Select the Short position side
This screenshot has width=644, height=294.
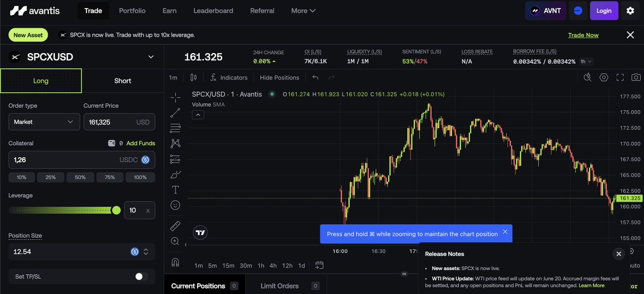pos(122,81)
